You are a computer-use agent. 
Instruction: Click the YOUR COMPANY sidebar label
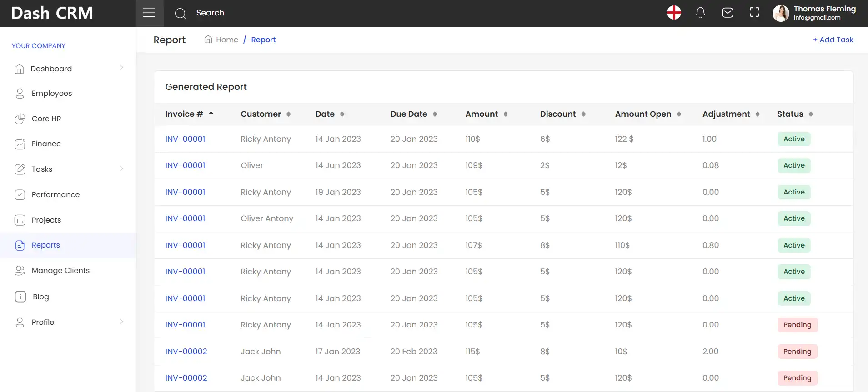(x=39, y=46)
